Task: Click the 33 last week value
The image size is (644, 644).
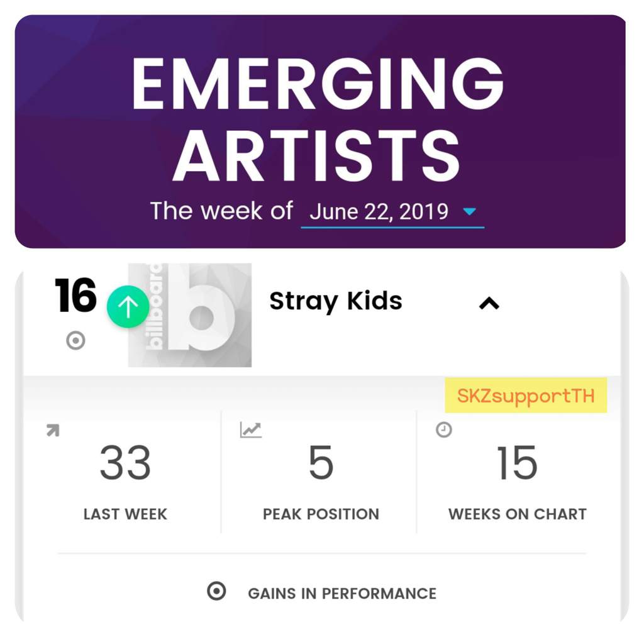Action: tap(125, 463)
